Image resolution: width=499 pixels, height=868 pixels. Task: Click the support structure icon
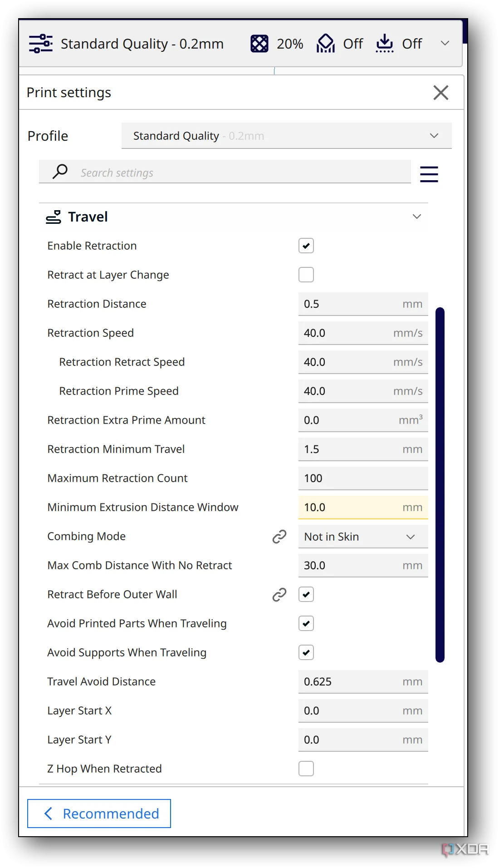coord(325,44)
